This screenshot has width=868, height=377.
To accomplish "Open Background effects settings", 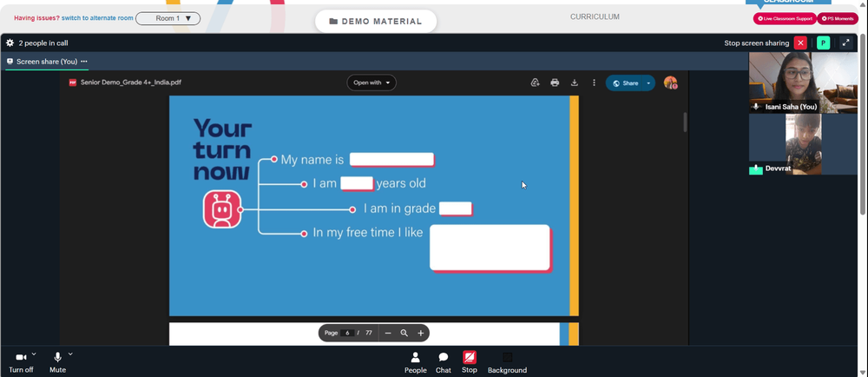I will point(507,362).
